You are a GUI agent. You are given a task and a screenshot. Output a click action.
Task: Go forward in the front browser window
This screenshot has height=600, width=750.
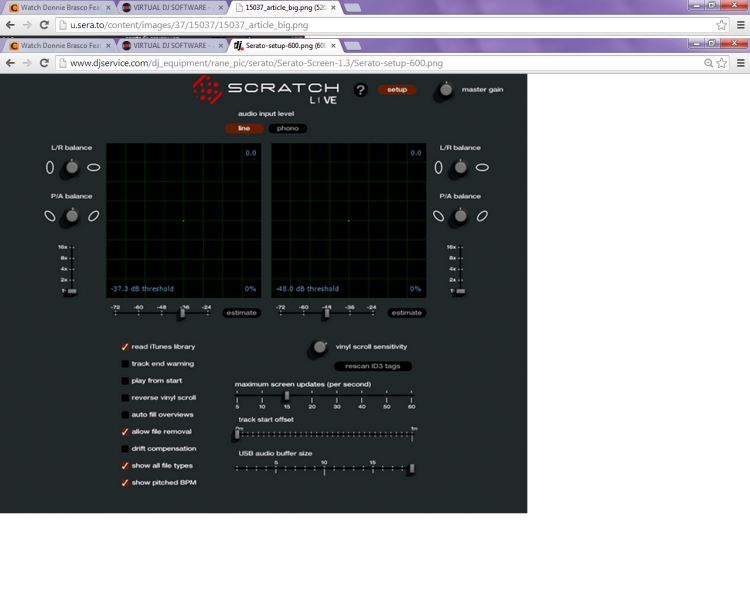pyautogui.click(x=27, y=63)
